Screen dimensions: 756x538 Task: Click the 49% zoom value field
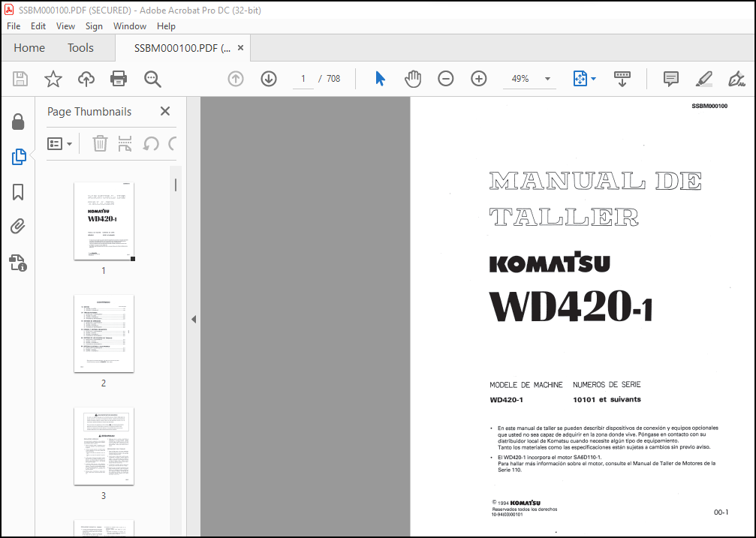[520, 79]
